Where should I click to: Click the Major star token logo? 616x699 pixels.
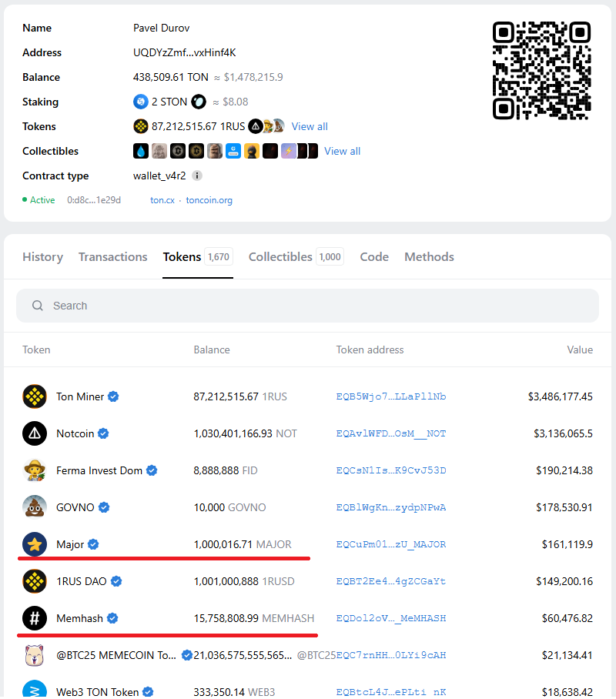click(x=35, y=544)
